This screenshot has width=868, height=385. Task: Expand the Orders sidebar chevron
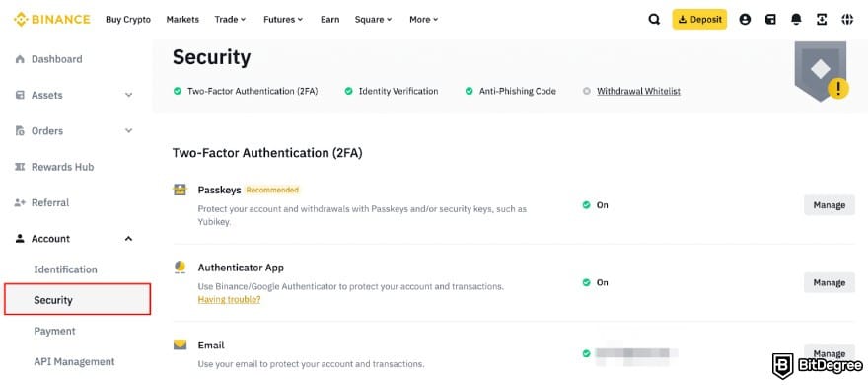[x=128, y=131]
